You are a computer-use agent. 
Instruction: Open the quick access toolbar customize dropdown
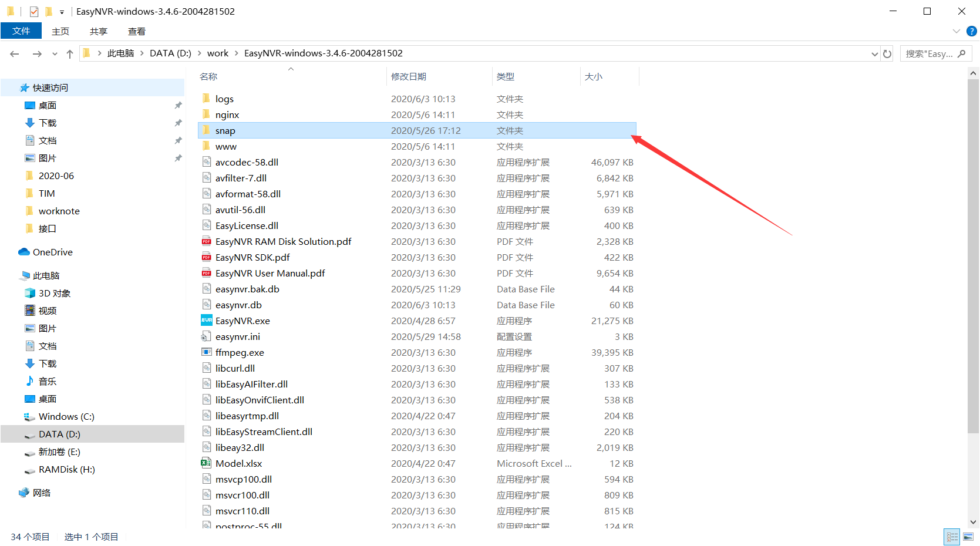[x=62, y=12]
